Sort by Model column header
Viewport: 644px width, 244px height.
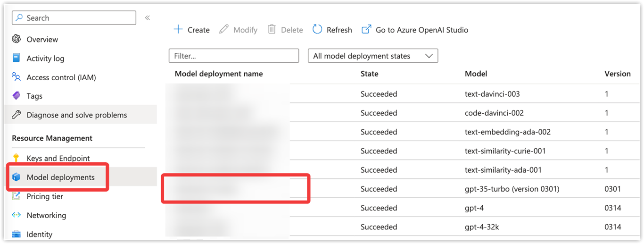[476, 74]
